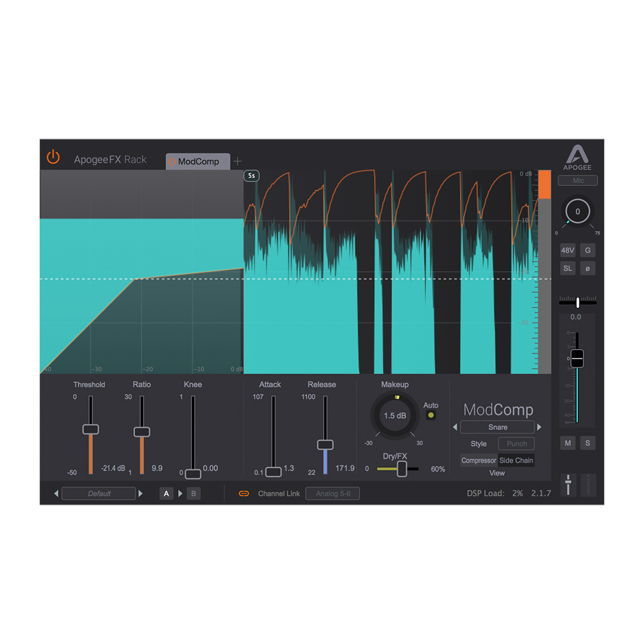Select the A comparison state

coord(166,493)
